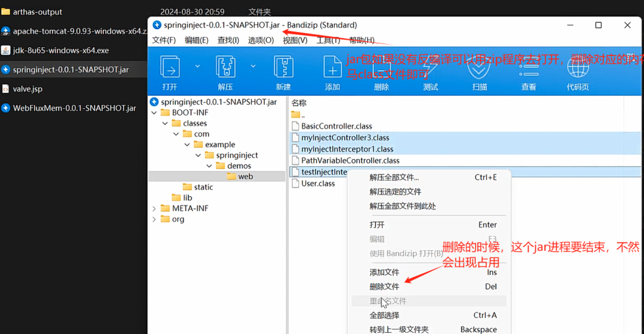The image size is (644, 334).
Task: Click the Code page (代码页) globe icon
Action: point(578,67)
